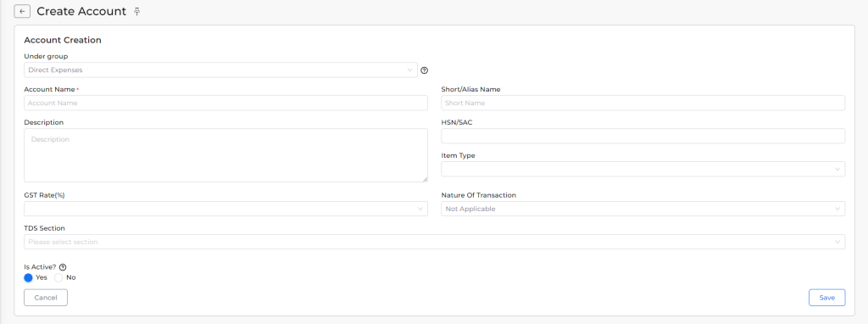Click the Is Active help icon
Viewport: 868px width, 324px height.
[x=63, y=267]
